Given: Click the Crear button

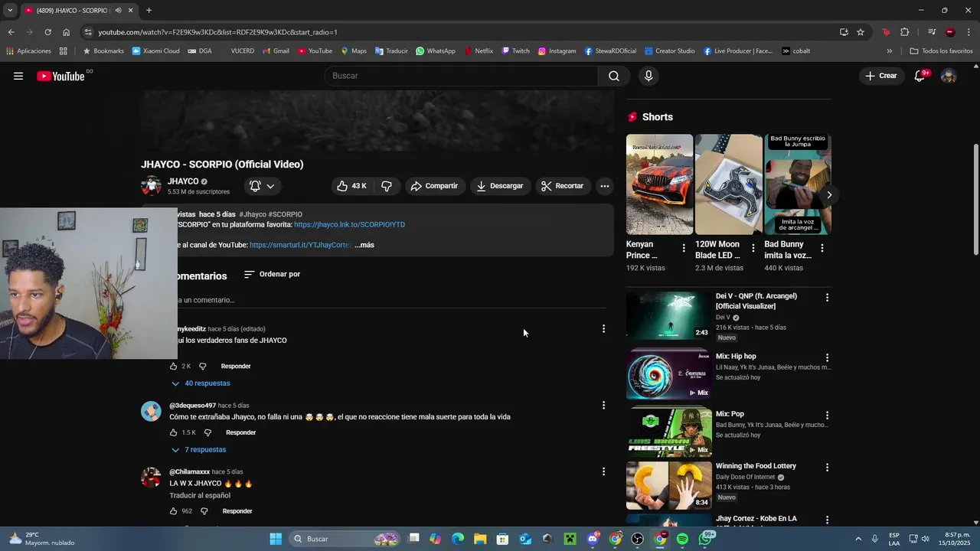Looking at the screenshot, I should [881, 76].
